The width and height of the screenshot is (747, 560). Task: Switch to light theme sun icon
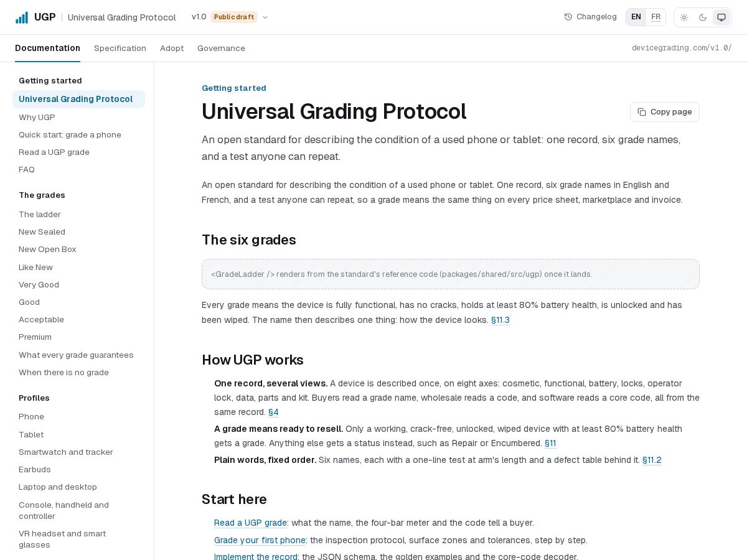(x=684, y=17)
